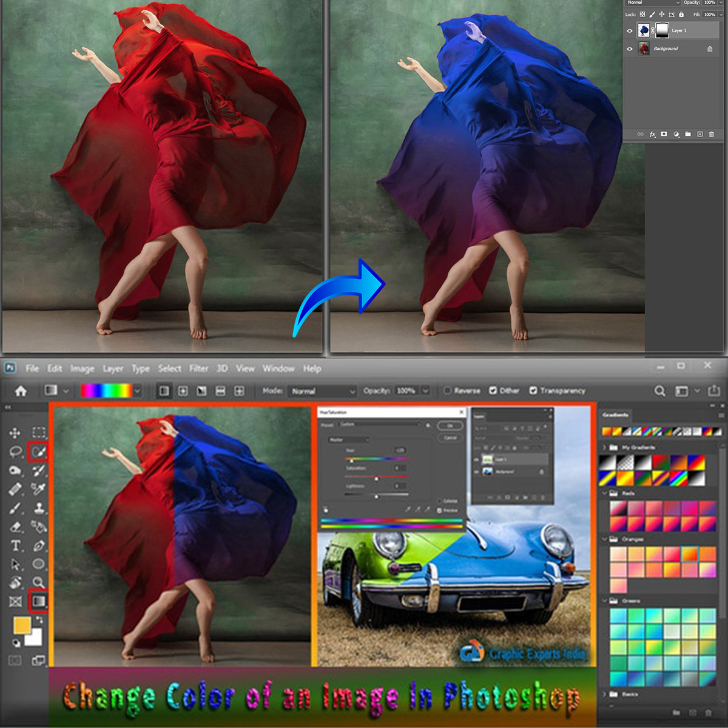
Task: Click OK in the Hue/Saturation dialog
Action: click(x=450, y=426)
